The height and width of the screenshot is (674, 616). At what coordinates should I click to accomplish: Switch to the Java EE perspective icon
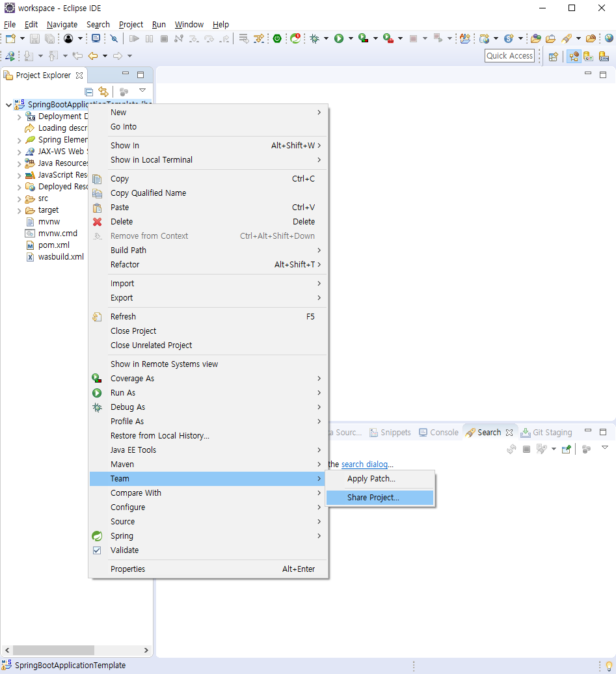pos(574,57)
